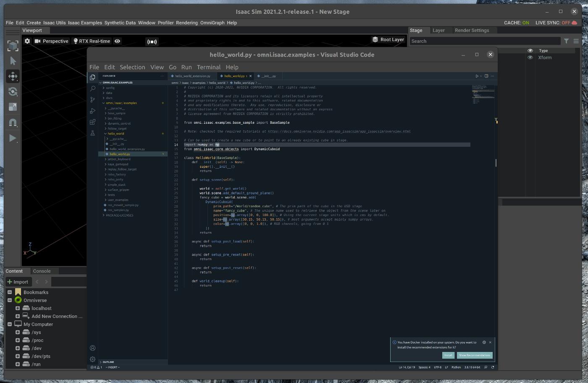The image size is (588, 383).
Task: Open the feedback icon in VS Code status bar
Action: [486, 367]
